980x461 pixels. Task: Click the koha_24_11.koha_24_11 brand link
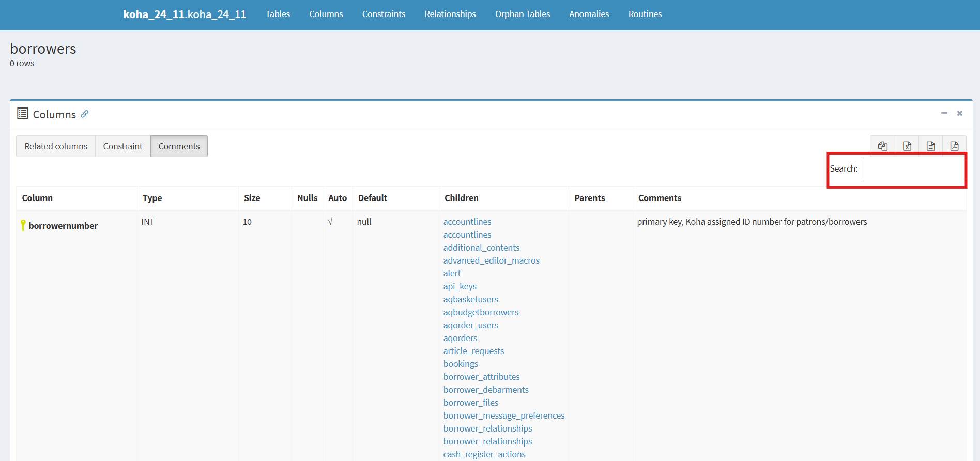coord(185,14)
